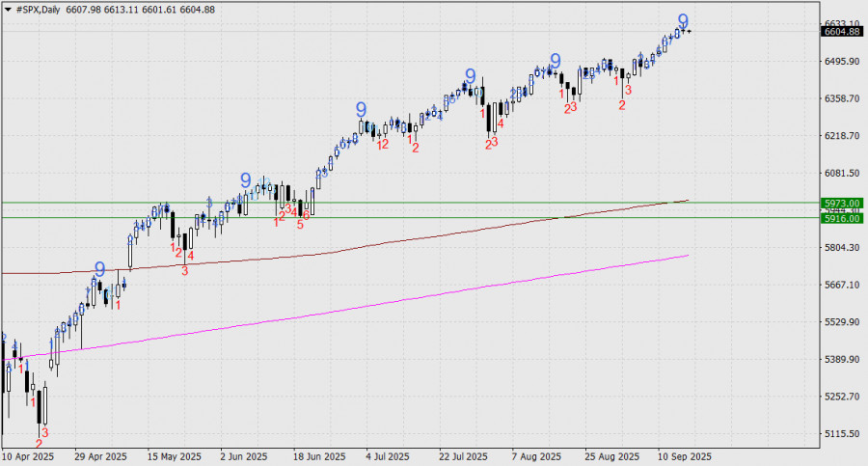This screenshot has width=868, height=466.
Task: Click the red 5 marker near 18 Jun 2025
Action: tap(300, 224)
